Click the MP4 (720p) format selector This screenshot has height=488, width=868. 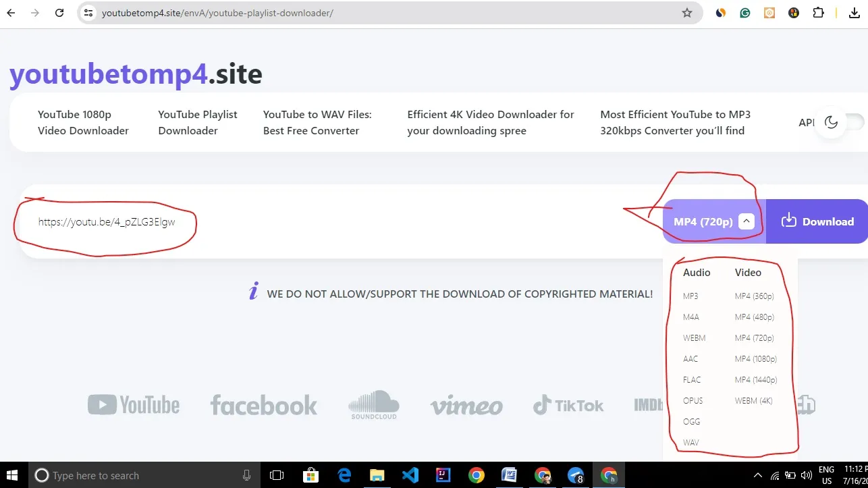tap(714, 221)
